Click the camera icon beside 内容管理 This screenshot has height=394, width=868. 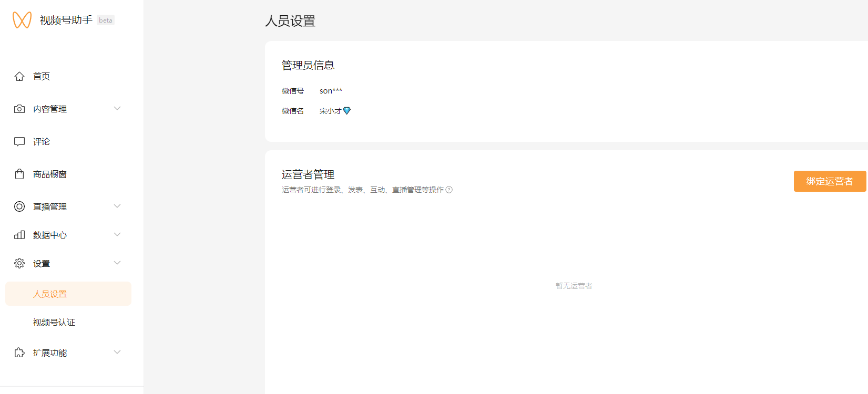(x=19, y=109)
